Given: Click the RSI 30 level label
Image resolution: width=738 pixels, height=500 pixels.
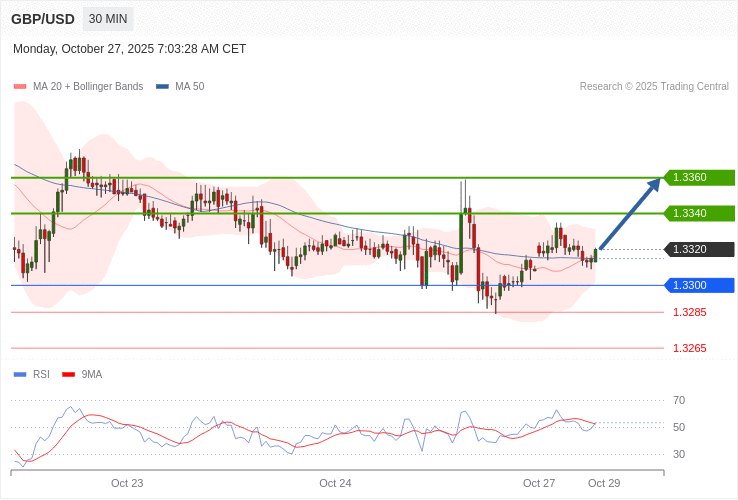Looking at the screenshot, I should click(679, 454).
